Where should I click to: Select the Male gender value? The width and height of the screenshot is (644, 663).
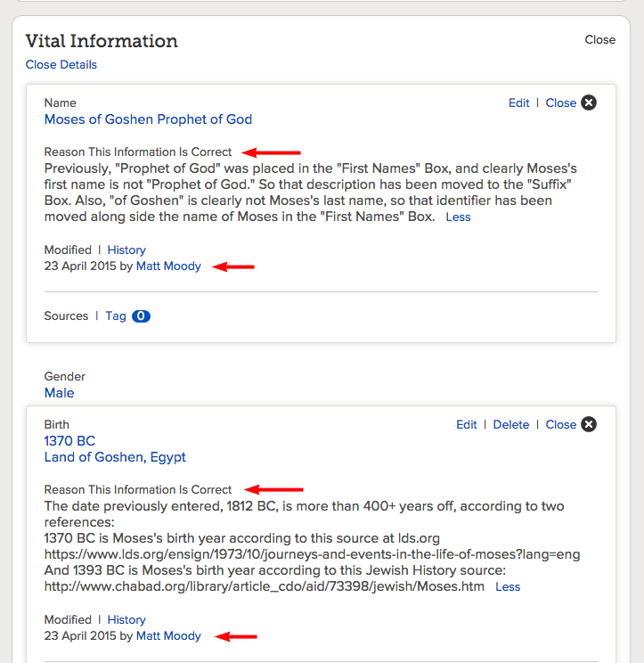[x=59, y=393]
